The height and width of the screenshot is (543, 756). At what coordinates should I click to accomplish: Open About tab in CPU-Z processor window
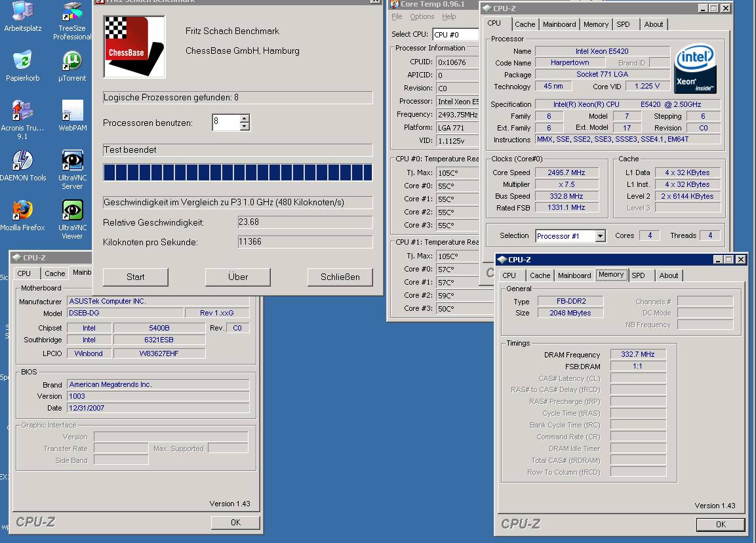653,24
